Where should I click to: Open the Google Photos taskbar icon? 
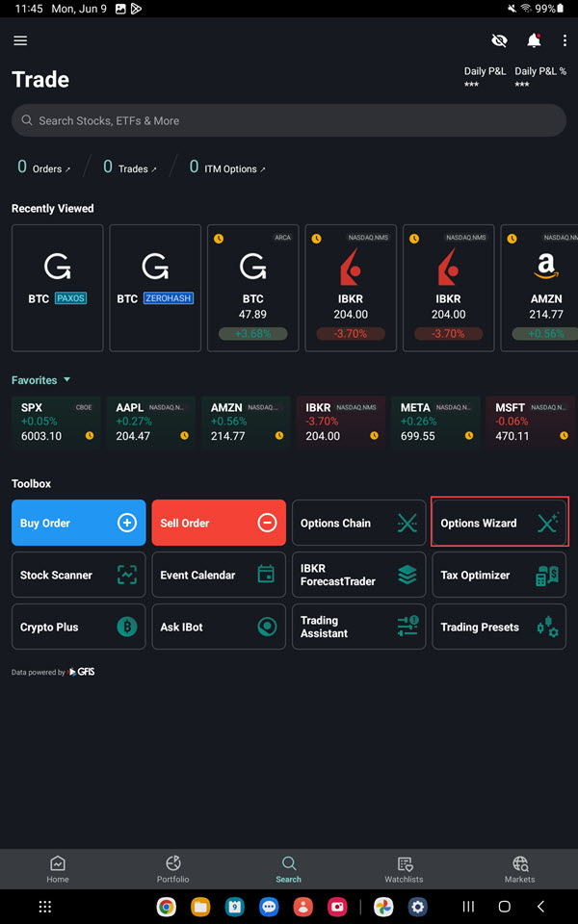[383, 907]
